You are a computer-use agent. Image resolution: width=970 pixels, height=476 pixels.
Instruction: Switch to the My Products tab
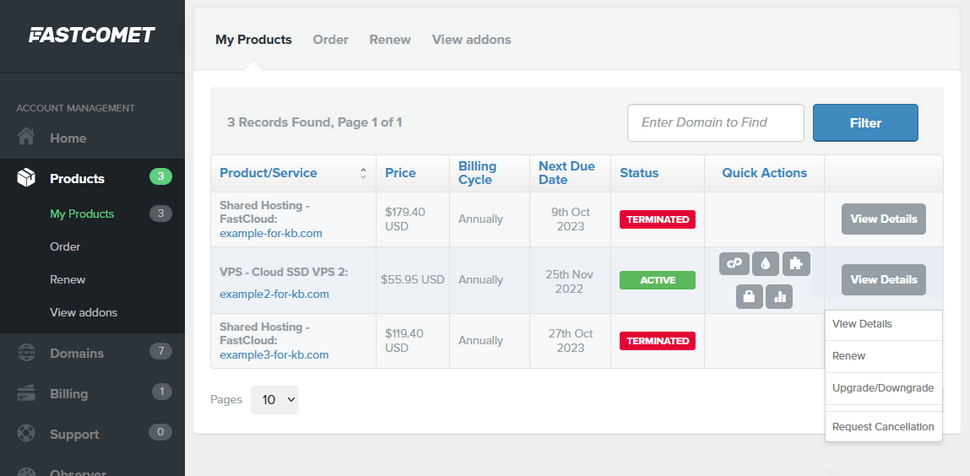point(254,40)
